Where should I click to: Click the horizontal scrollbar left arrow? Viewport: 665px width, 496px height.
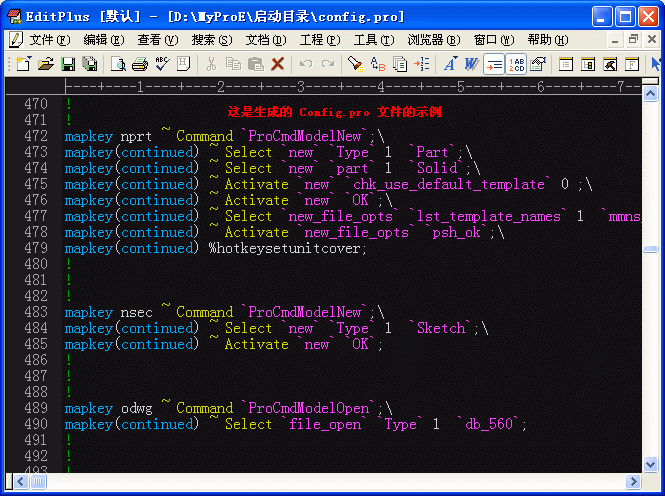click(x=21, y=482)
